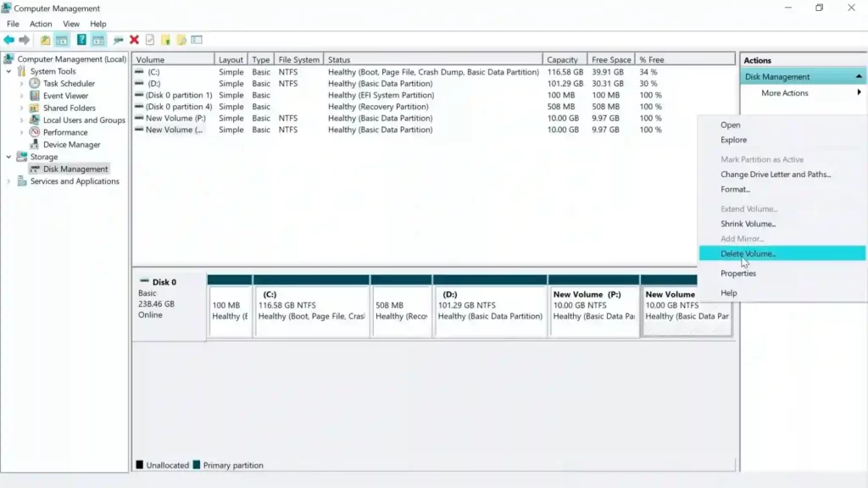Choose Delete Volume... from context menu

pos(782,253)
